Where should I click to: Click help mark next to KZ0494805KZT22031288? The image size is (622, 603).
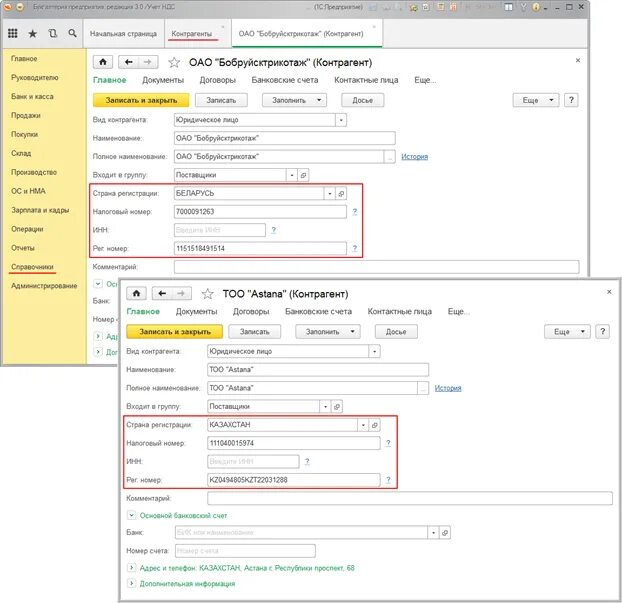(x=388, y=480)
